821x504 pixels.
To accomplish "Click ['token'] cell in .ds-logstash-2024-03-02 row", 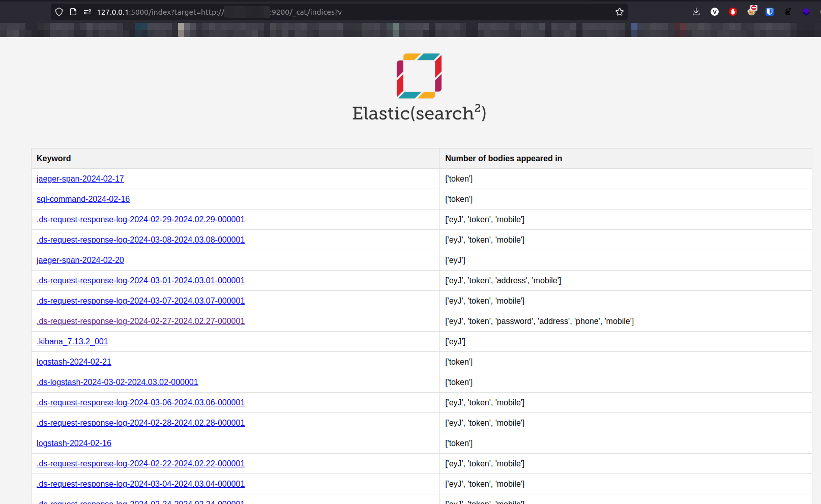I will pyautogui.click(x=626, y=382).
